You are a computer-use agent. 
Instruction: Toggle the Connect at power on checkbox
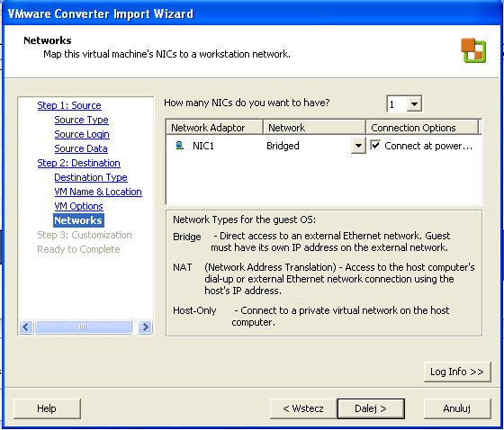(375, 145)
